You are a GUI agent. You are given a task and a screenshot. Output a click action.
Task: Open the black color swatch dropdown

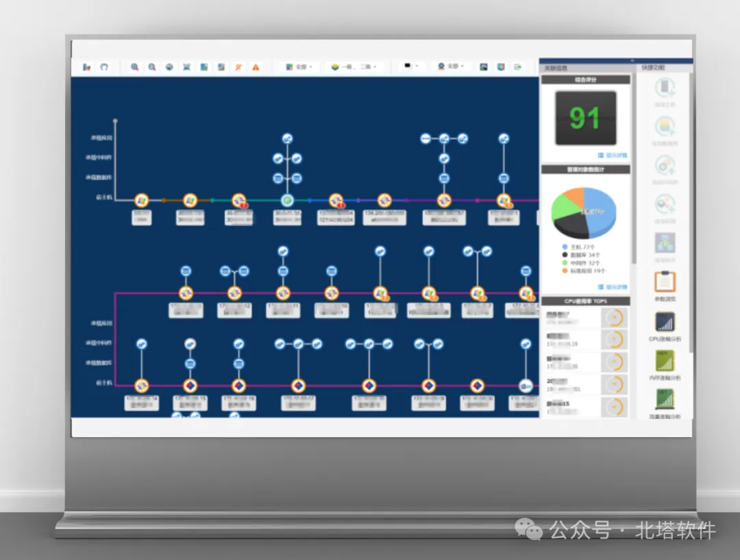[x=411, y=66]
